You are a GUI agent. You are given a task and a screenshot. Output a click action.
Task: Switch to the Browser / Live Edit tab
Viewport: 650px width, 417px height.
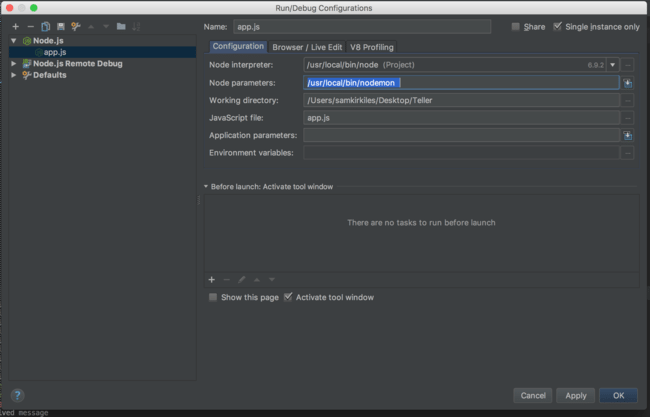point(307,47)
